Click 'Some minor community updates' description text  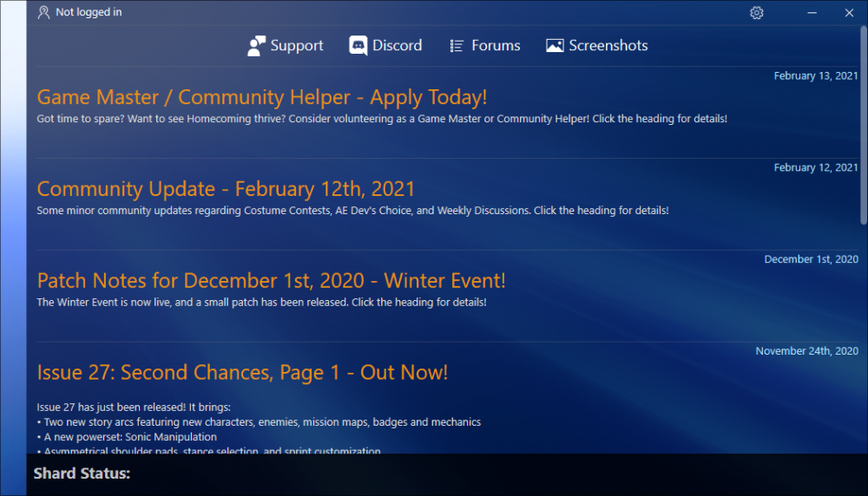[352, 211]
